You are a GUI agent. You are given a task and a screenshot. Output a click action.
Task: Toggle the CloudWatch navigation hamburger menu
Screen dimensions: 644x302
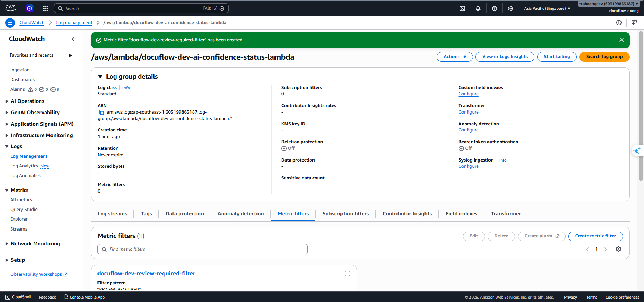tap(10, 23)
